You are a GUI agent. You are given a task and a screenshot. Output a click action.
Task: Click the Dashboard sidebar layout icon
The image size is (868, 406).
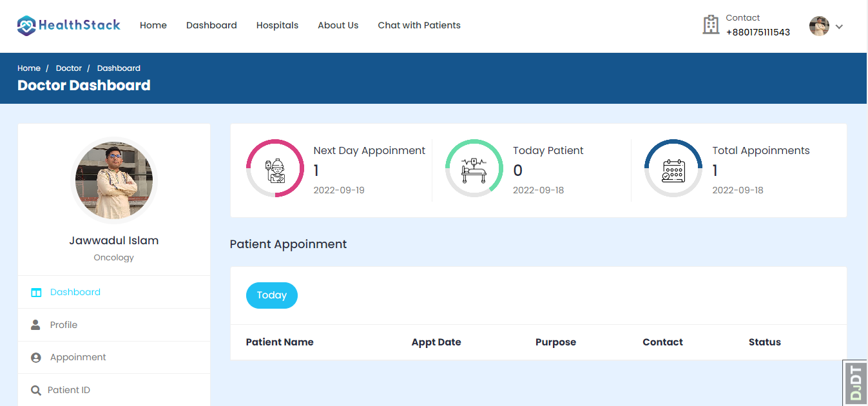pos(36,293)
